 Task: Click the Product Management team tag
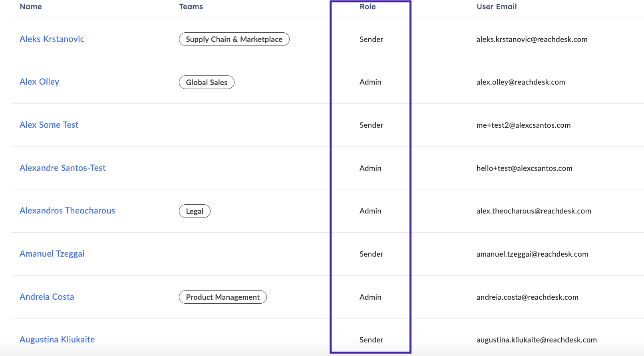tap(223, 297)
